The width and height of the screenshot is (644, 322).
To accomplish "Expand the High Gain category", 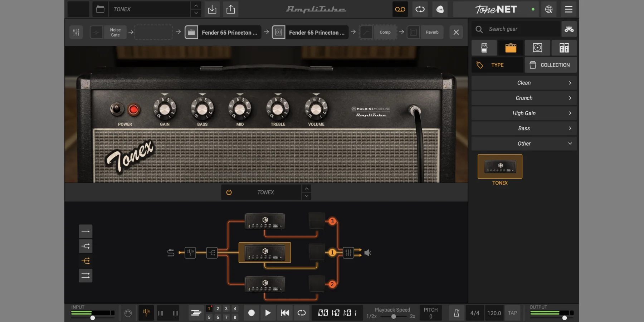I will pyautogui.click(x=524, y=113).
